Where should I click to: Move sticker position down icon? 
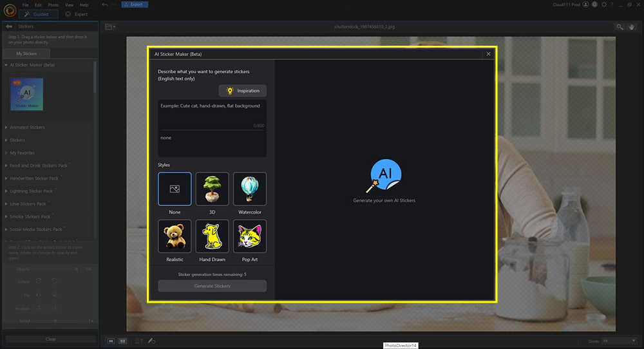[x=55, y=308]
